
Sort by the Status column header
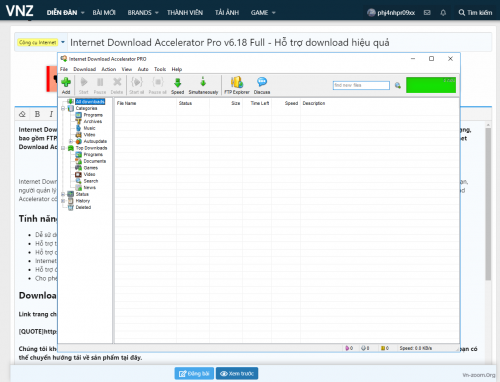193,103
